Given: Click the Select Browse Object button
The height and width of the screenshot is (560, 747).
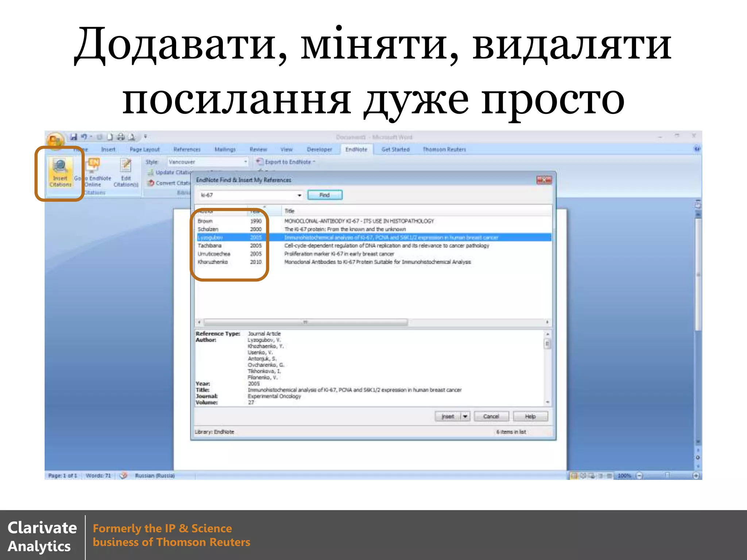Looking at the screenshot, I should pos(698,458).
